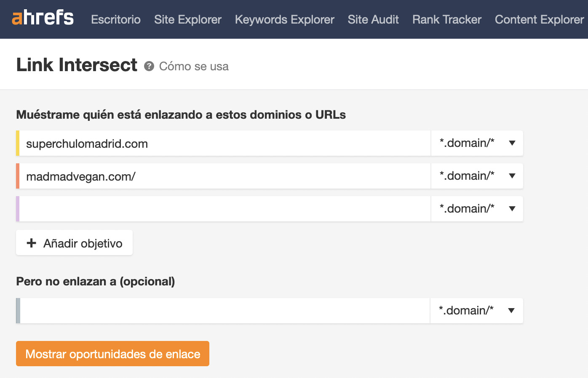Expand mode dropdown for madmadvegan.com

click(x=477, y=176)
